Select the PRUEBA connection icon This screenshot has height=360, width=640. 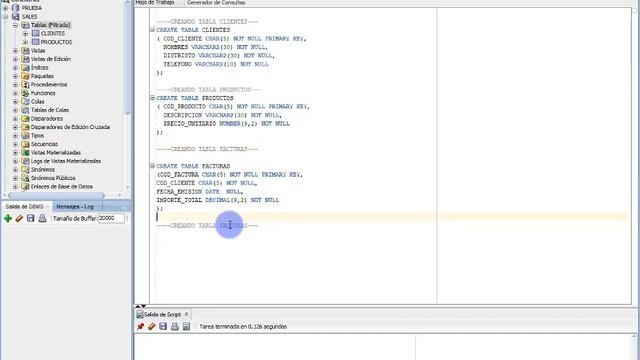(x=16, y=8)
